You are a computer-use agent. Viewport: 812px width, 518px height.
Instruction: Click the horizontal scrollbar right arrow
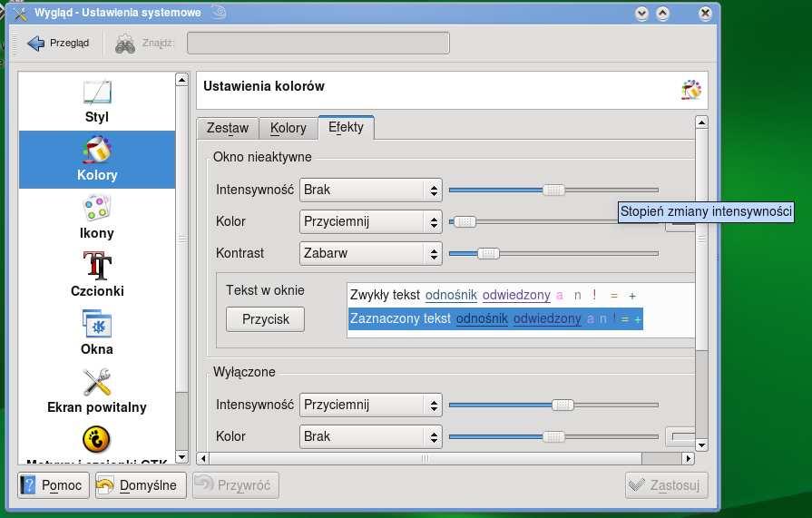[x=689, y=458]
